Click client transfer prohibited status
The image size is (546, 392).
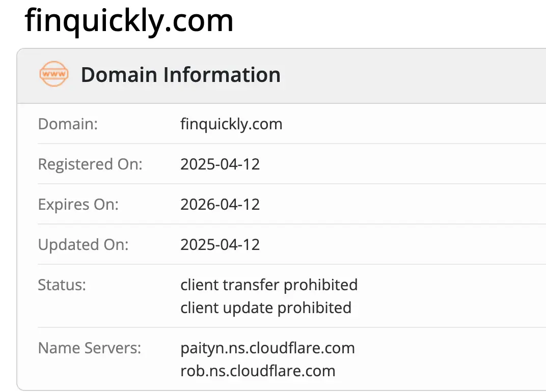[269, 285]
